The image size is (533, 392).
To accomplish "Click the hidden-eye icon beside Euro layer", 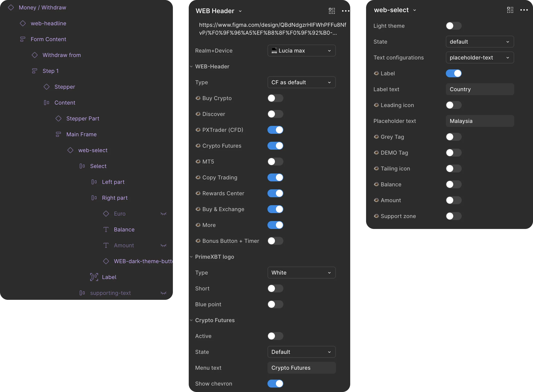I will pyautogui.click(x=163, y=214).
